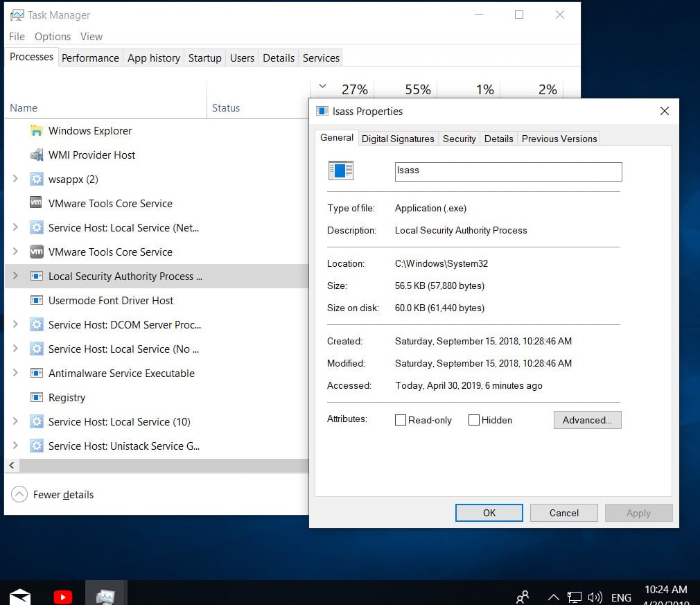Switch to the Digital Signatures tab
The image size is (700, 605).
pyautogui.click(x=398, y=139)
